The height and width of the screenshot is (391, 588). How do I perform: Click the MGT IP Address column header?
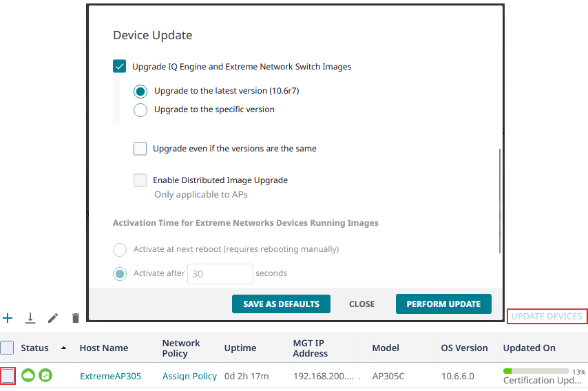pyautogui.click(x=310, y=348)
